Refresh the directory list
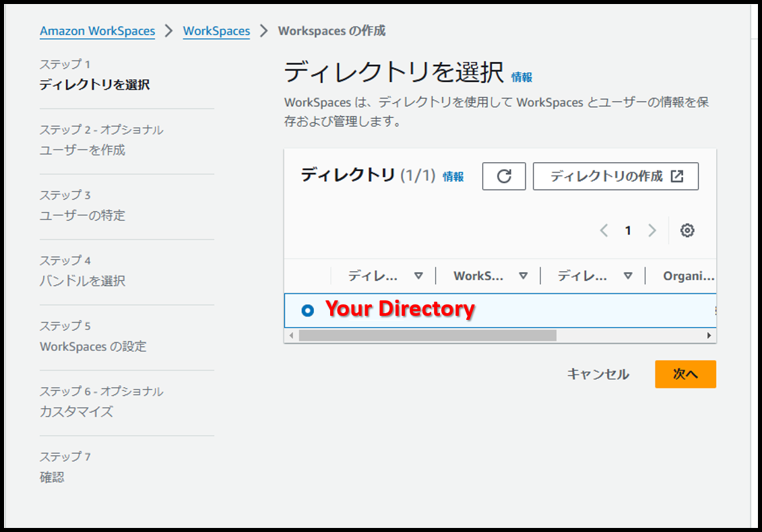The image size is (762, 532). [504, 176]
